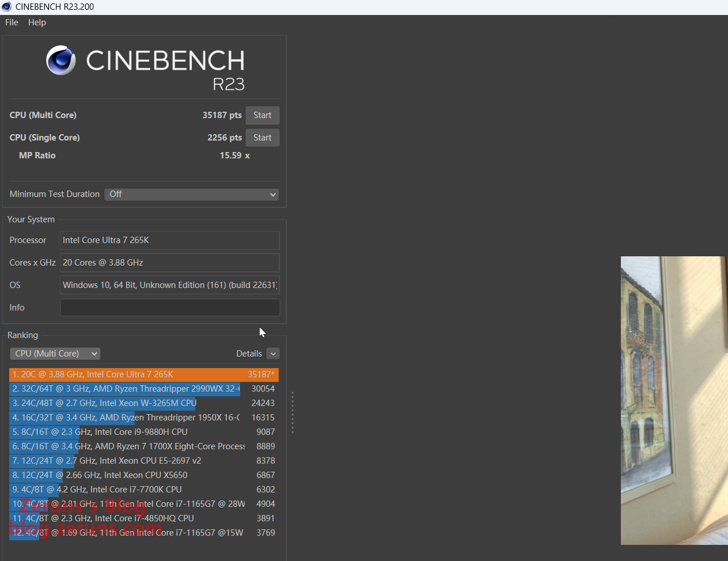
Task: Select ranking row Core i7-7700K CPU
Action: pyautogui.click(x=144, y=490)
